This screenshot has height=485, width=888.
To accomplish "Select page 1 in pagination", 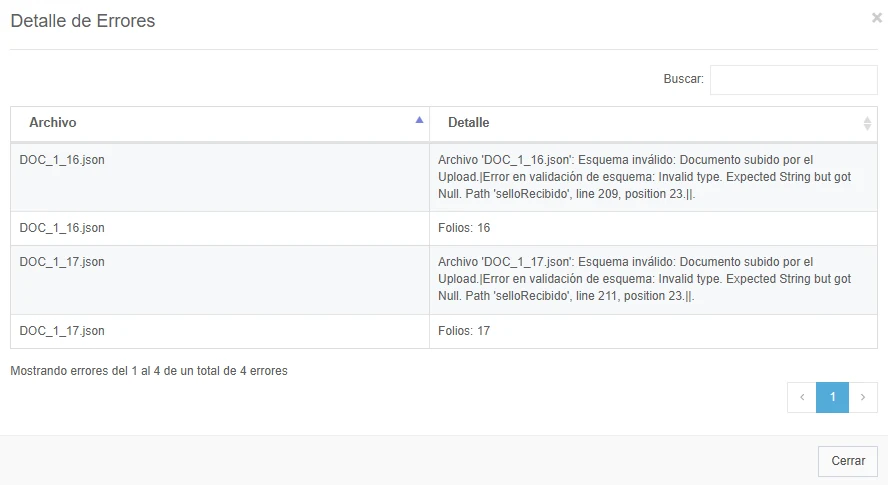I will (832, 397).
